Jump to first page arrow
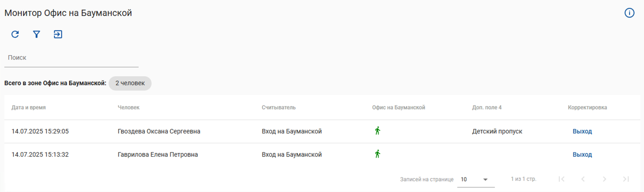 (x=562, y=179)
